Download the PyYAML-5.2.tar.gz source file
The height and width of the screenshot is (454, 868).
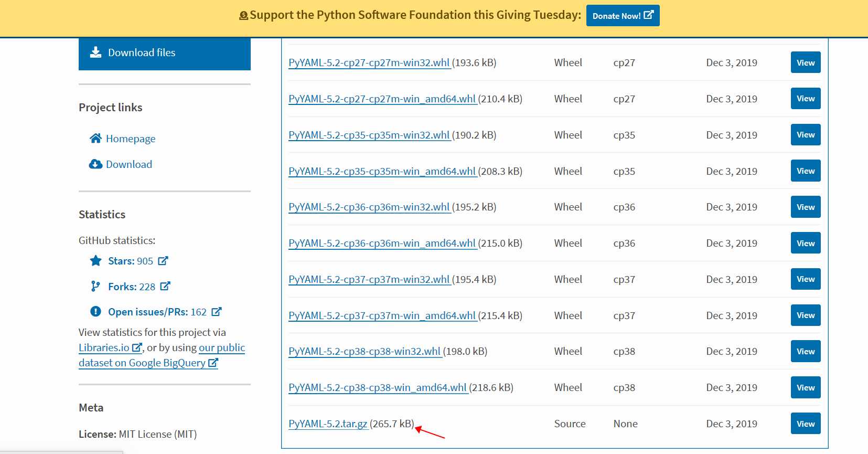pyautogui.click(x=328, y=424)
